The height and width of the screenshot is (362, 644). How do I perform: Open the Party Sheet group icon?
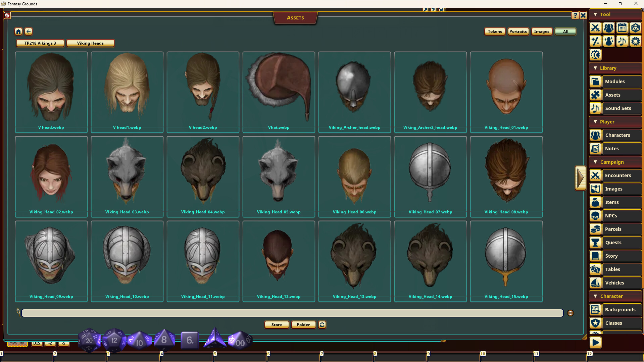click(x=608, y=28)
